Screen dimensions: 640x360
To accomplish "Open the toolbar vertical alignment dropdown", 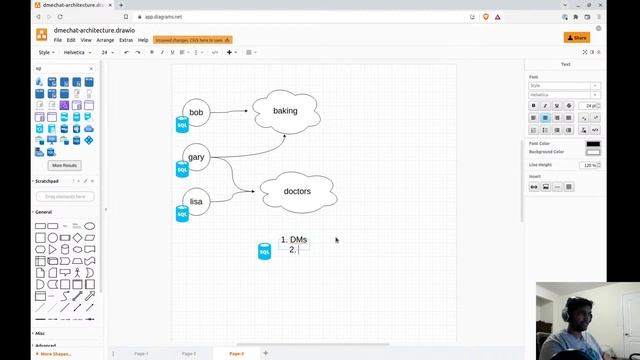I will (198, 52).
